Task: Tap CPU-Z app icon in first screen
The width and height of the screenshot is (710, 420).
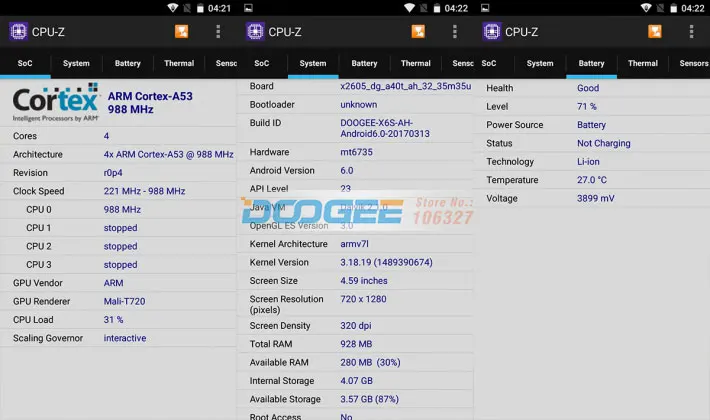Action: [19, 32]
